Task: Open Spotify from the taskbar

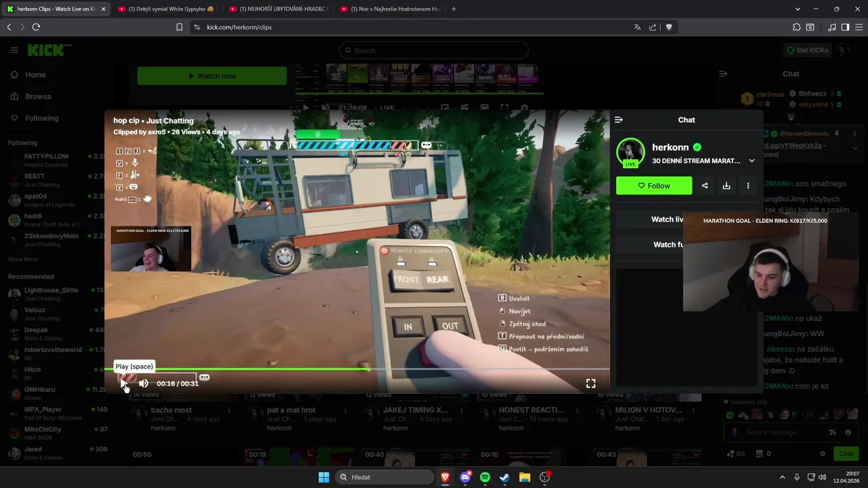Action: (x=485, y=477)
